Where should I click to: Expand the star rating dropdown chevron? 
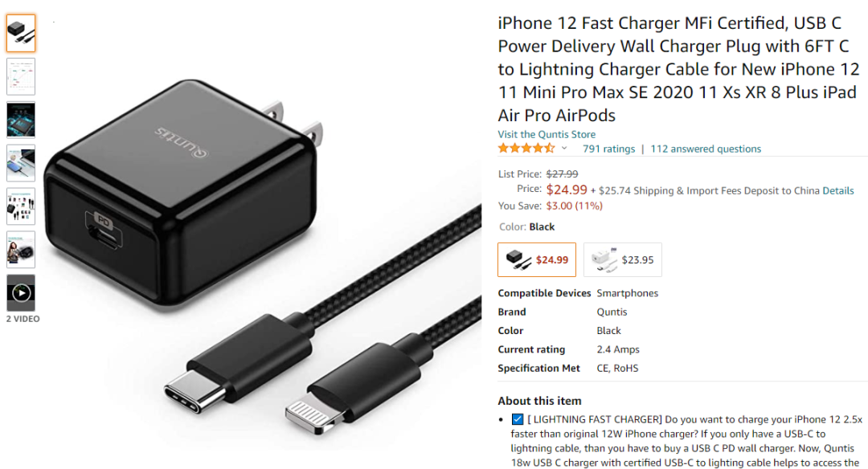click(564, 149)
